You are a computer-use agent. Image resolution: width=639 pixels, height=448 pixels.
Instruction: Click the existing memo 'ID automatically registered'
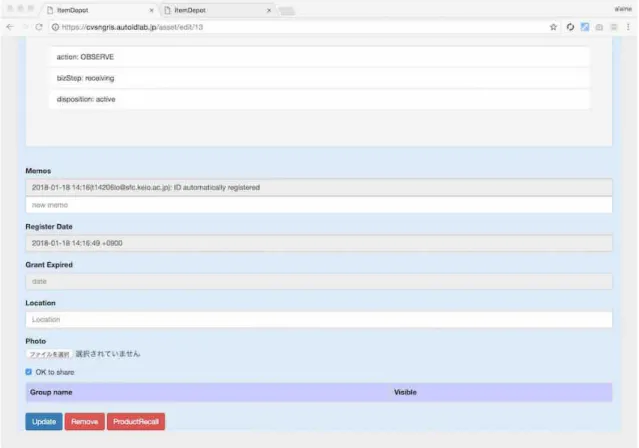[319, 188]
